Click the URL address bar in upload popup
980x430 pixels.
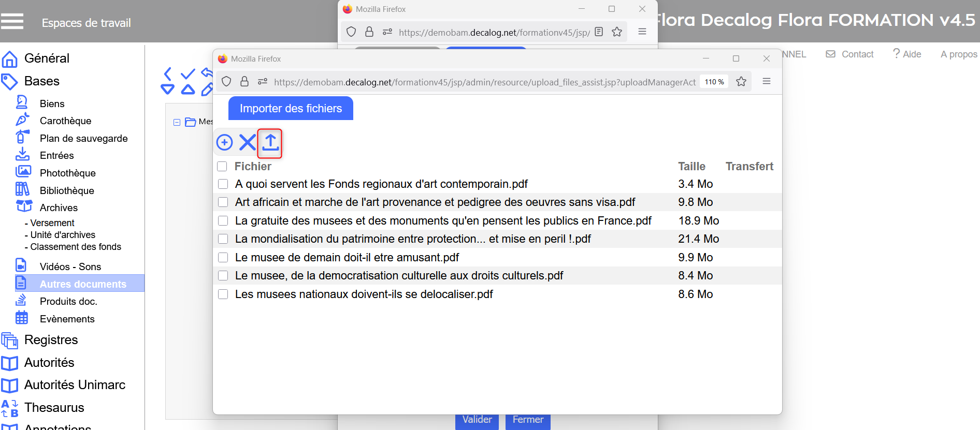(484, 82)
